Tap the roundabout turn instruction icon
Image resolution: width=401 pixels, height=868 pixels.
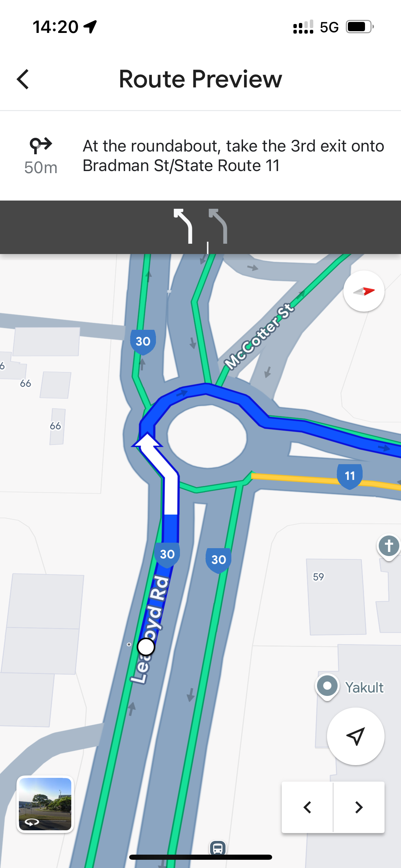pyautogui.click(x=41, y=146)
